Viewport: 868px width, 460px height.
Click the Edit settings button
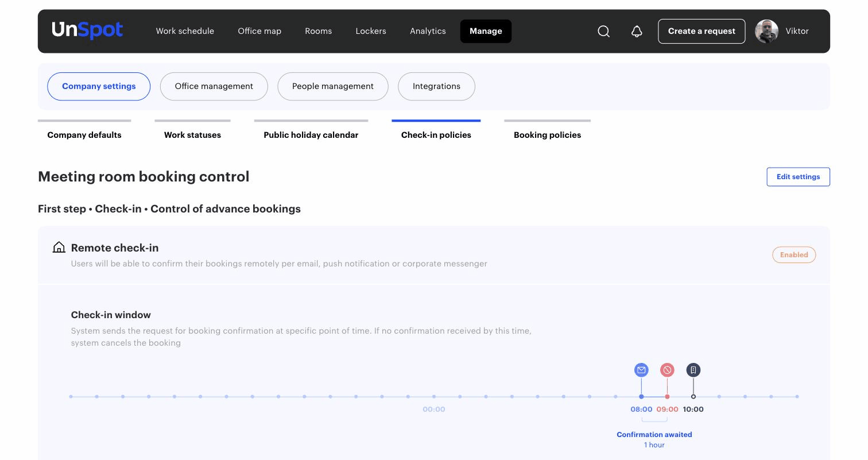coord(798,177)
